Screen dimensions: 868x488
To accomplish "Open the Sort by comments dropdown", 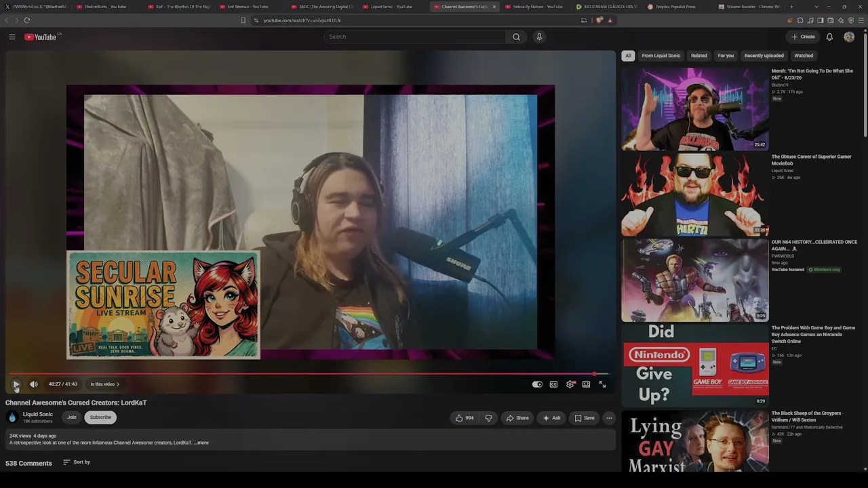I will click(x=77, y=462).
